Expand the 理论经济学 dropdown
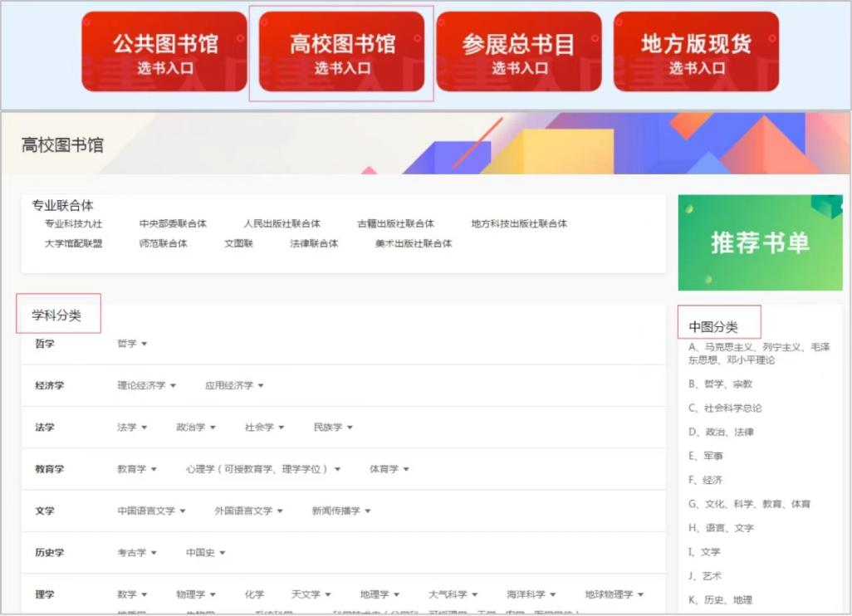This screenshot has width=852, height=616. click(147, 386)
